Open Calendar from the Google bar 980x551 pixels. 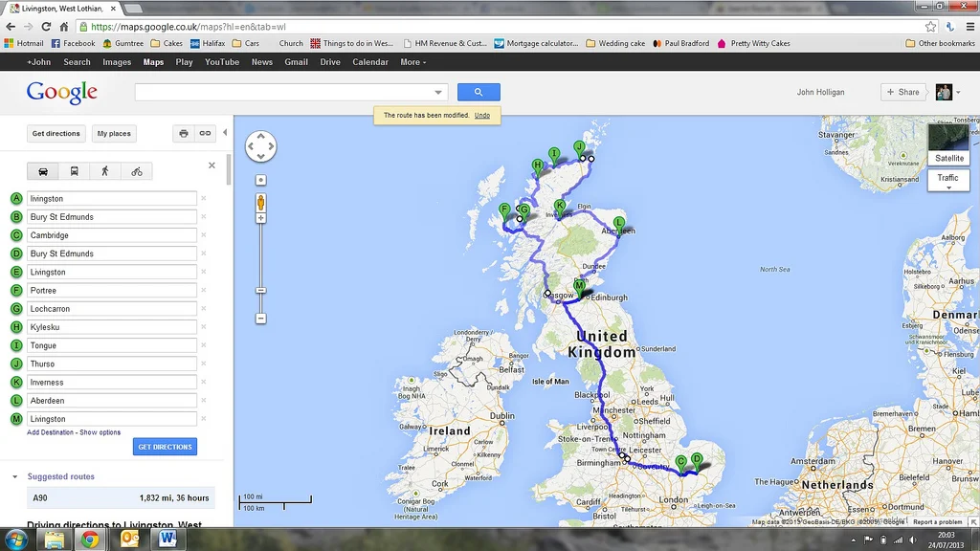point(370,62)
